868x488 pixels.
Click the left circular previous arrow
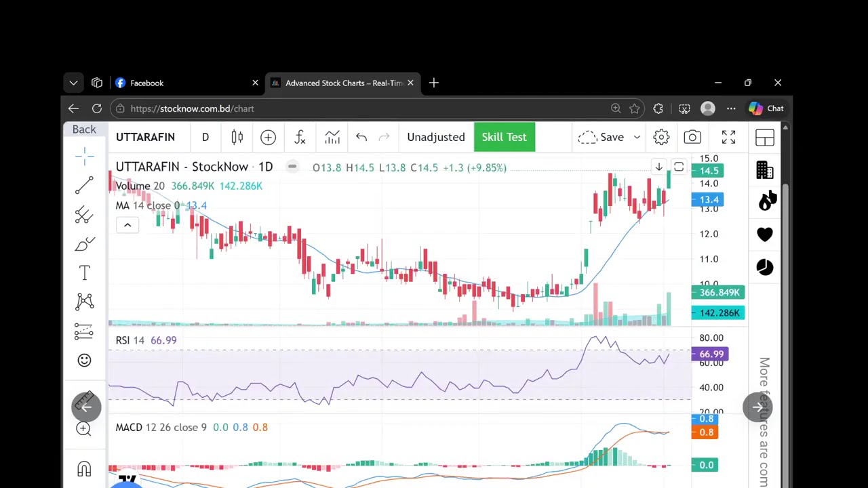(x=86, y=406)
